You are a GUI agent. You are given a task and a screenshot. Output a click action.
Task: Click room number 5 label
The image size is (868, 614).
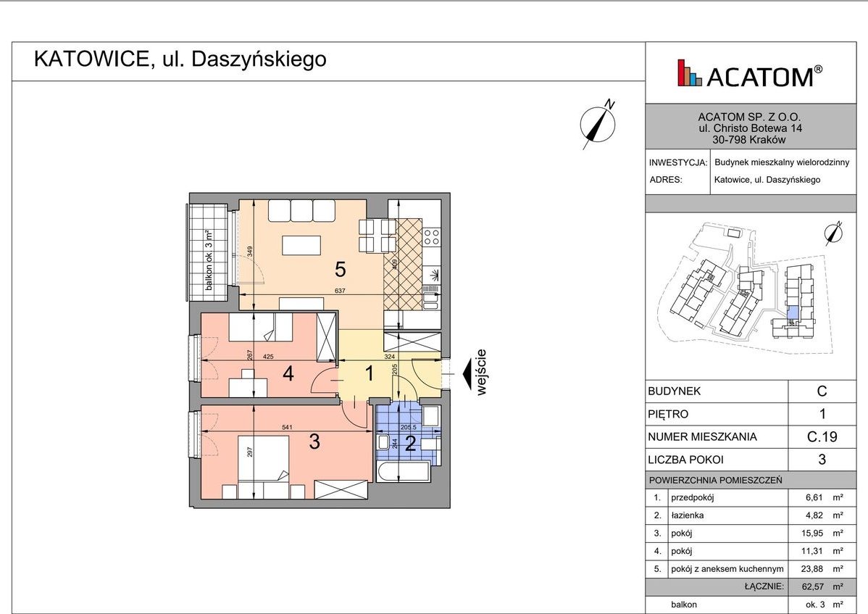(340, 270)
